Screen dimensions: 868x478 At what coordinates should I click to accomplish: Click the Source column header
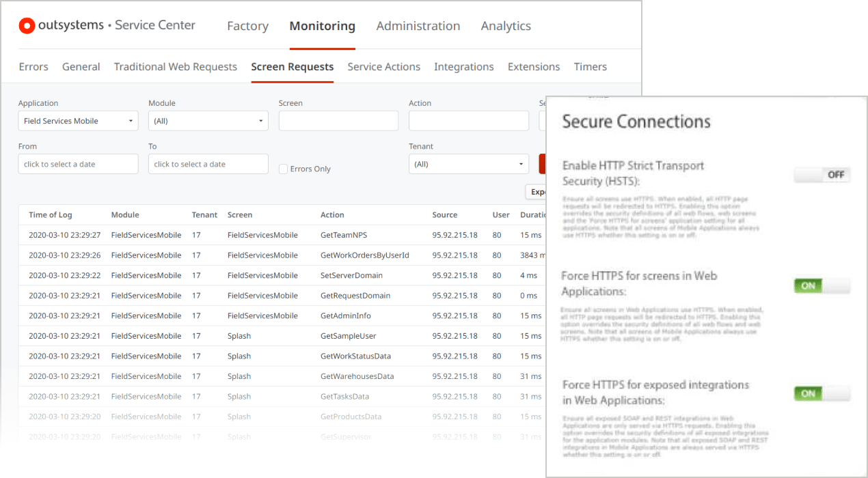pyautogui.click(x=445, y=214)
